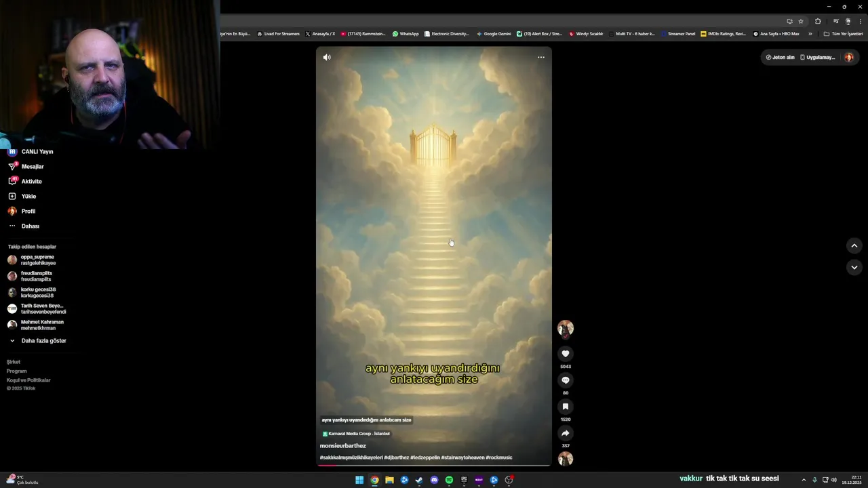The image size is (868, 488).
Task: Bookmark this page with star icon
Action: (801, 21)
